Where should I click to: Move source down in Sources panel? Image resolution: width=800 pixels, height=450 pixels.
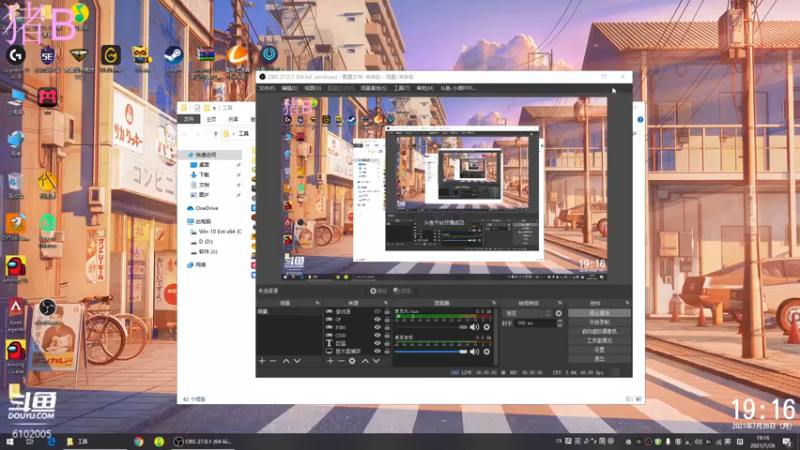(x=376, y=361)
